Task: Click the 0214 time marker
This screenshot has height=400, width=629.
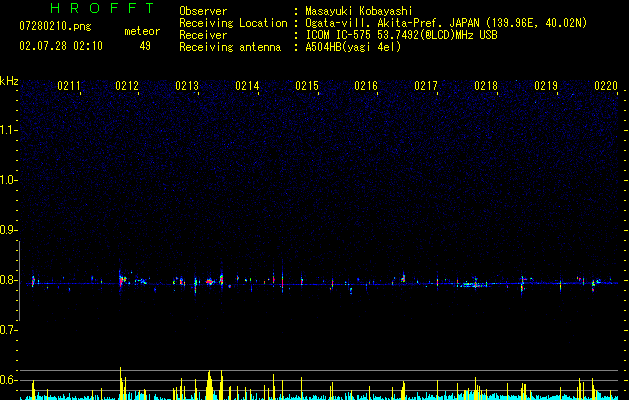Action: (x=247, y=86)
